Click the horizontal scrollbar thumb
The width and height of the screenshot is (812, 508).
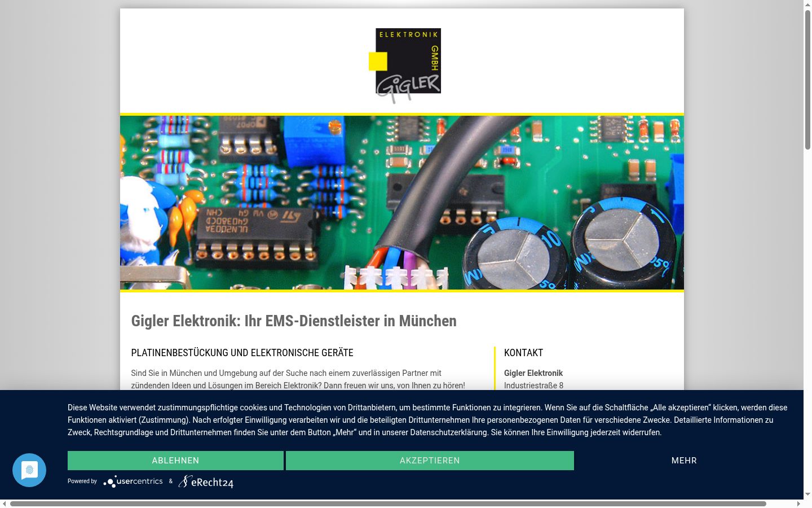[x=388, y=503]
